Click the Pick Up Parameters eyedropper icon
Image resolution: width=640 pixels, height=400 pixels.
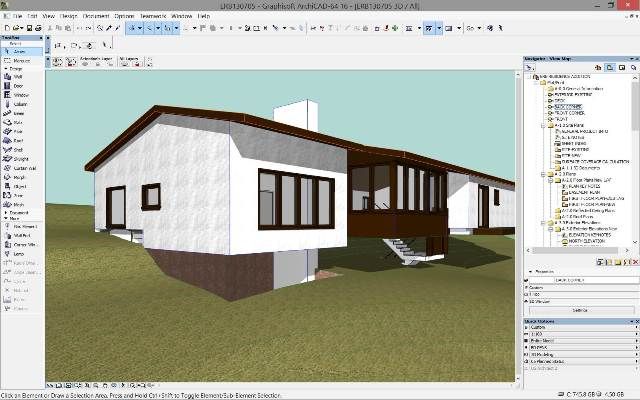pyautogui.click(x=109, y=28)
